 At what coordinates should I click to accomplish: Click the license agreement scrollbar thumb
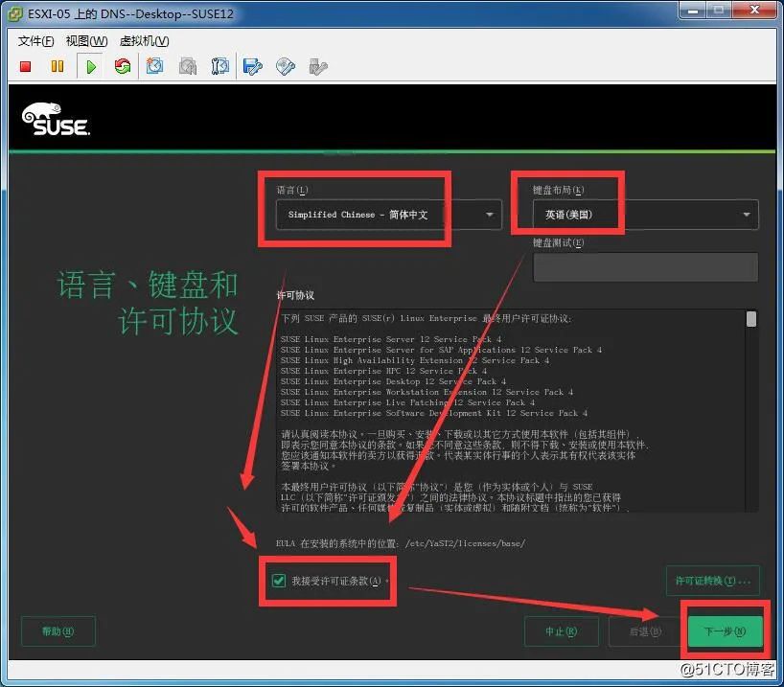[x=751, y=319]
